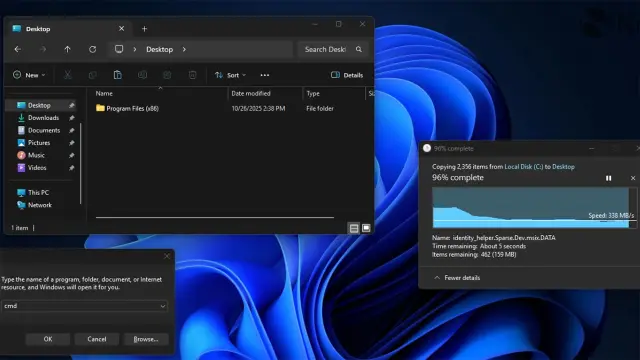This screenshot has width=640, height=360.
Task: Click the Cut toolbar icon
Action: 68,75
